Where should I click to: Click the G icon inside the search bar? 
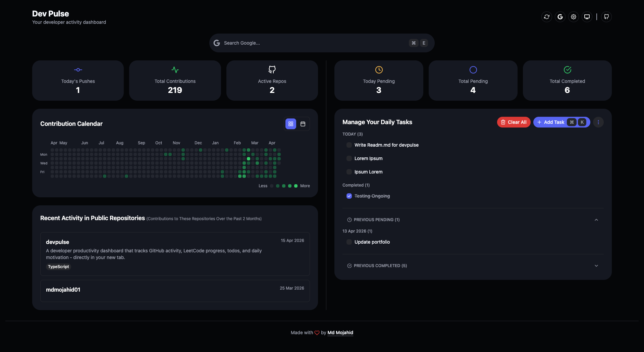217,43
